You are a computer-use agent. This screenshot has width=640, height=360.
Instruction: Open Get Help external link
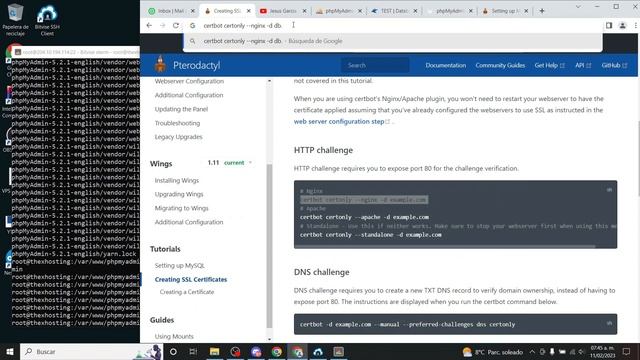pyautogui.click(x=549, y=65)
